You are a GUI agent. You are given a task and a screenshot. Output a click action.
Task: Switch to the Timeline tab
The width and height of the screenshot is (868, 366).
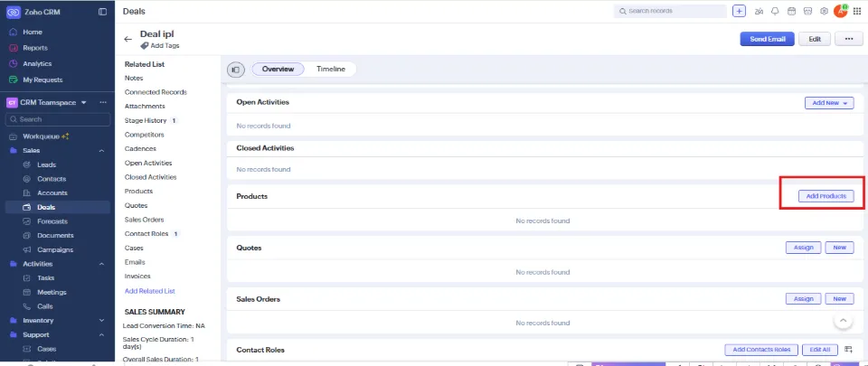coord(331,69)
